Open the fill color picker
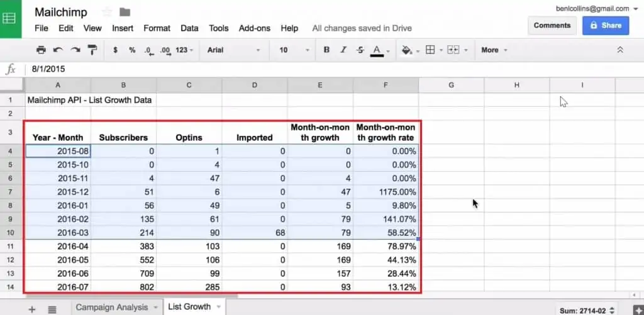This screenshot has height=315, width=644. 407,50
